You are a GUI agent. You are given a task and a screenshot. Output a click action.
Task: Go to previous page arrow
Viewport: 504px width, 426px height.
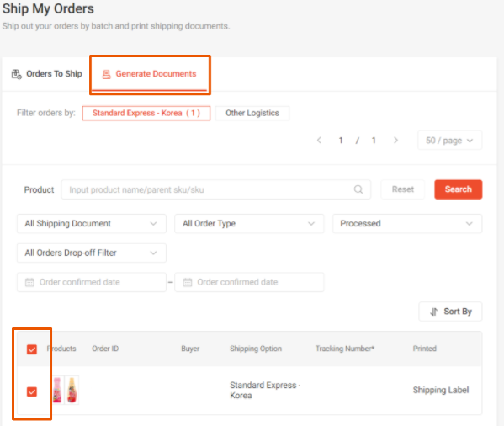click(319, 141)
